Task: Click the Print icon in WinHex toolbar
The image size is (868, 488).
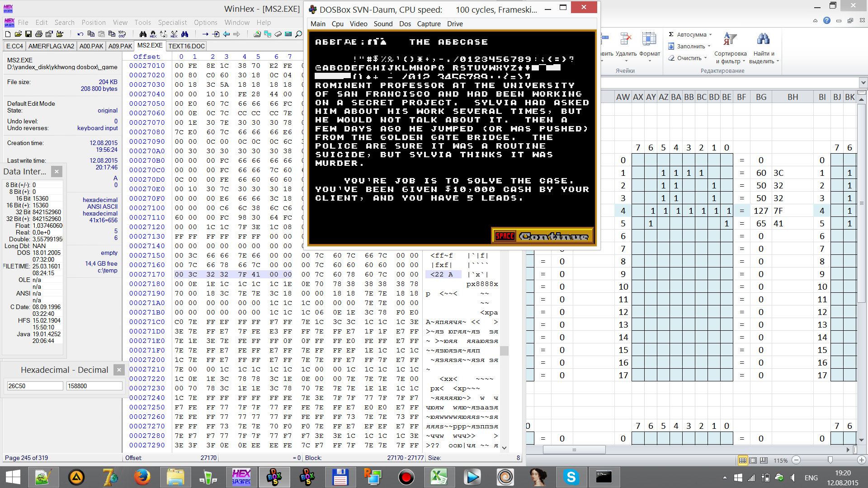Action: tap(38, 34)
